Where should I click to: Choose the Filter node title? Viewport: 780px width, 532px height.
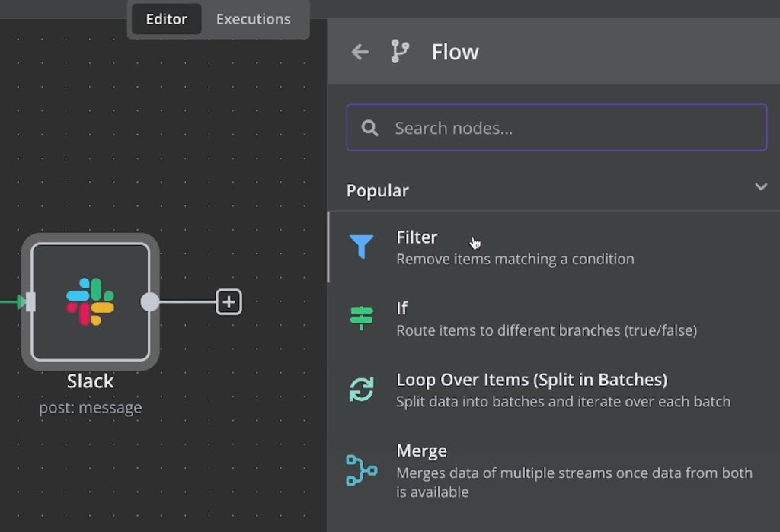(x=417, y=237)
